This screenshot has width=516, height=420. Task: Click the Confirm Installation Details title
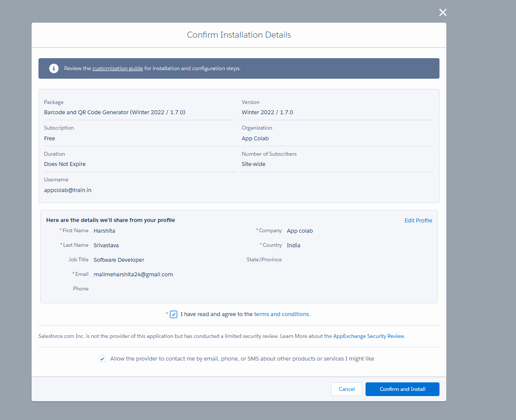(239, 35)
